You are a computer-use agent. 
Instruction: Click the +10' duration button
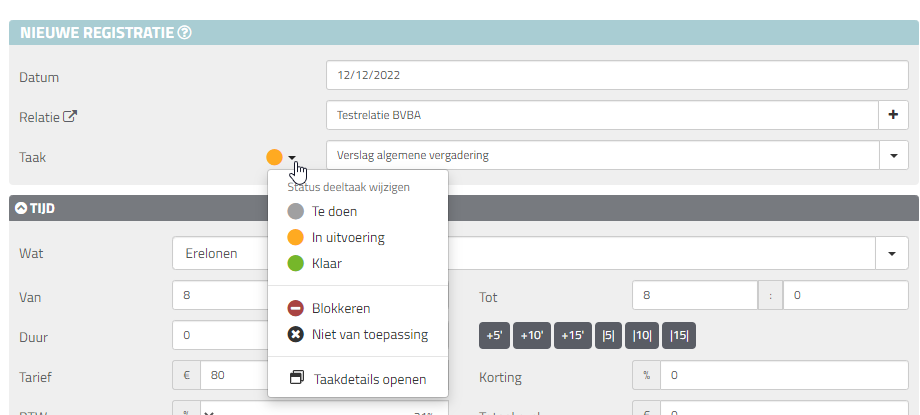(x=532, y=336)
